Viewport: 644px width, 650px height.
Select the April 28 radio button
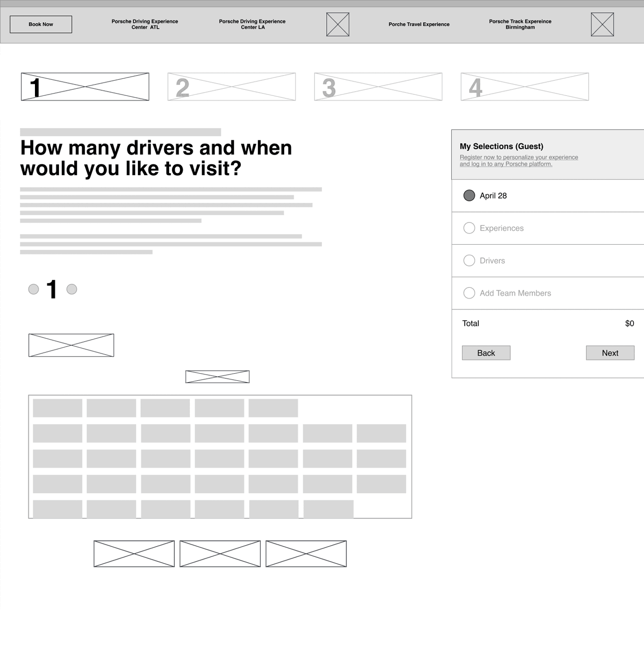[469, 196]
